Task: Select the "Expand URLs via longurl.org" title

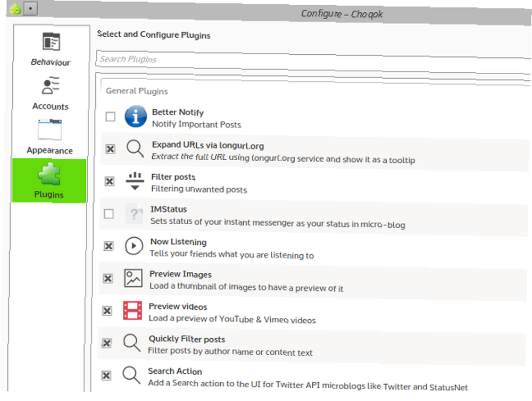Action: [207, 145]
